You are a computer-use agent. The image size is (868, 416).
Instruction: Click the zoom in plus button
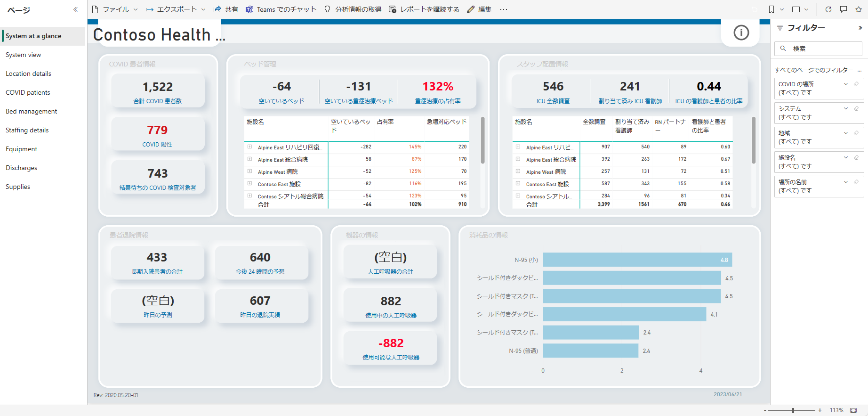click(x=820, y=410)
